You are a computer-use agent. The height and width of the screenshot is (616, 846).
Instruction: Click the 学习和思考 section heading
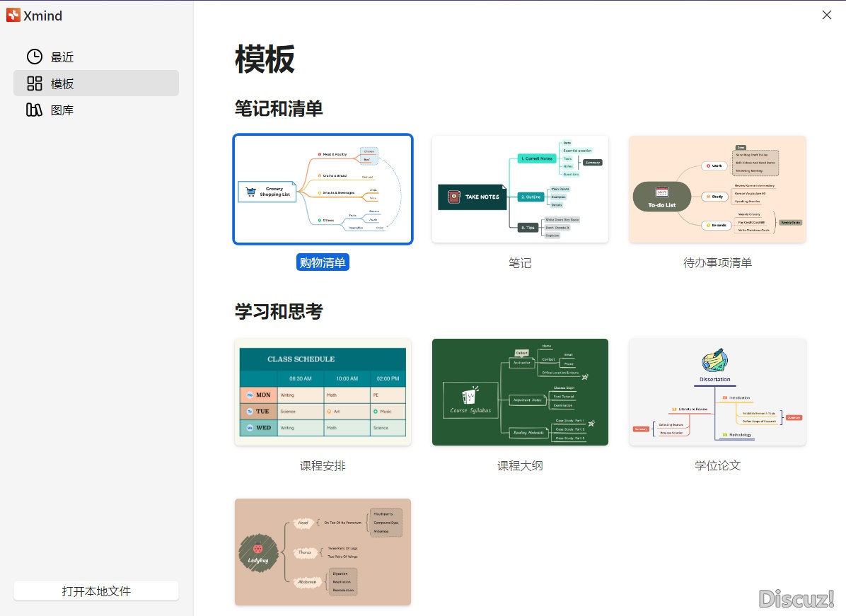click(278, 311)
